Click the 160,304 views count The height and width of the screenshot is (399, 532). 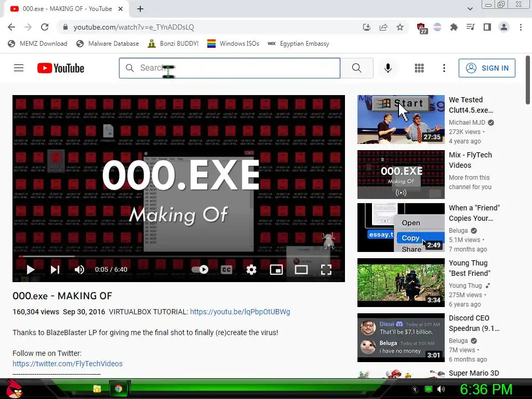36,312
